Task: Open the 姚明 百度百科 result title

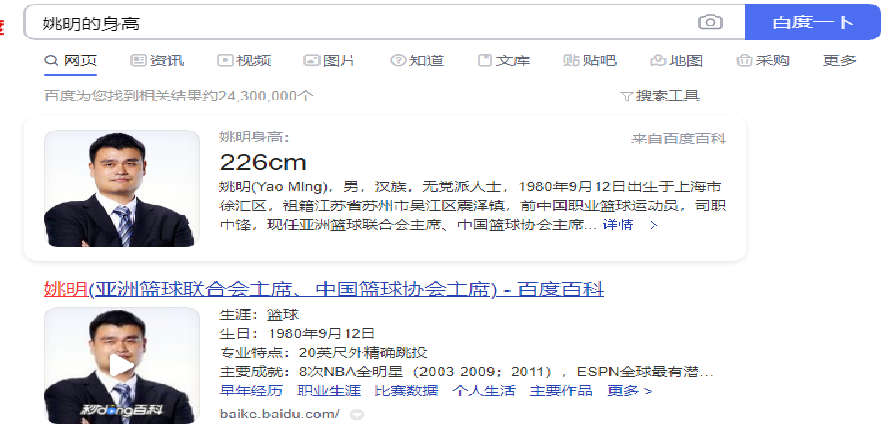Action: 324,289
